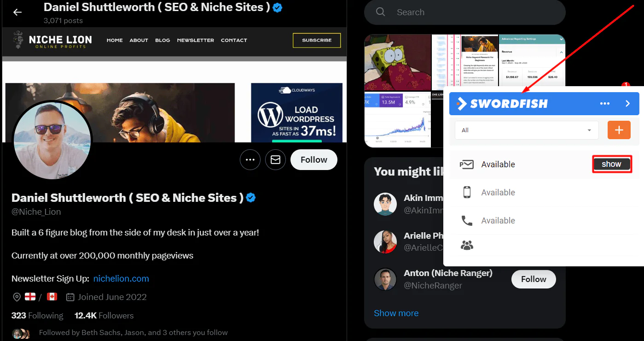Open the SpongeBob media thumbnail
The image size is (644, 341).
398,62
